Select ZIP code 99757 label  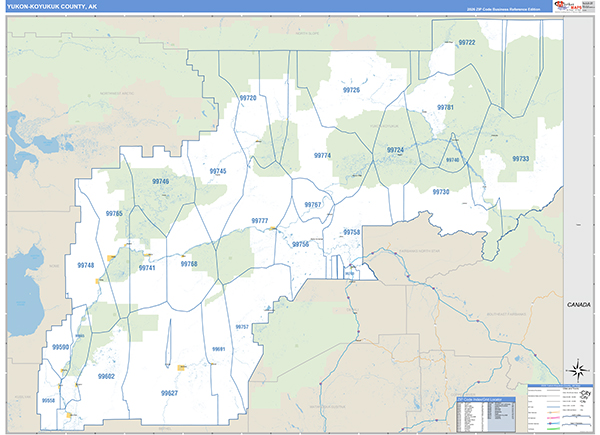pyautogui.click(x=242, y=327)
